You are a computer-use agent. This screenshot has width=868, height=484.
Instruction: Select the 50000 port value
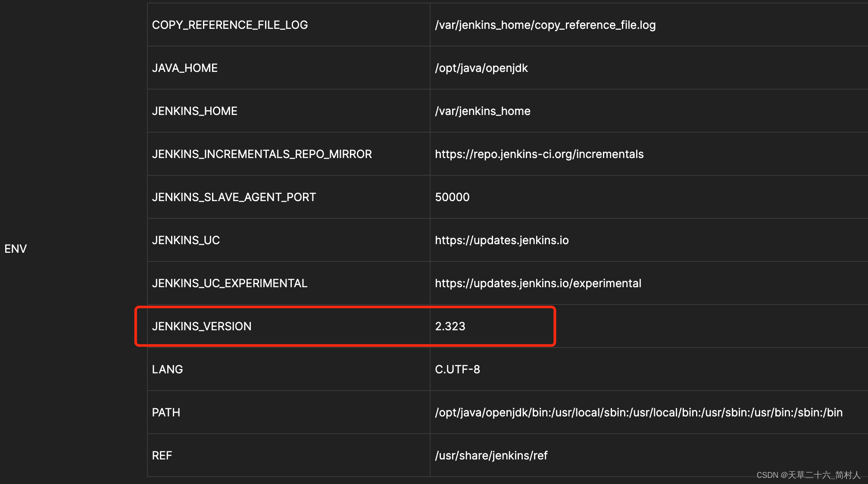coord(452,197)
